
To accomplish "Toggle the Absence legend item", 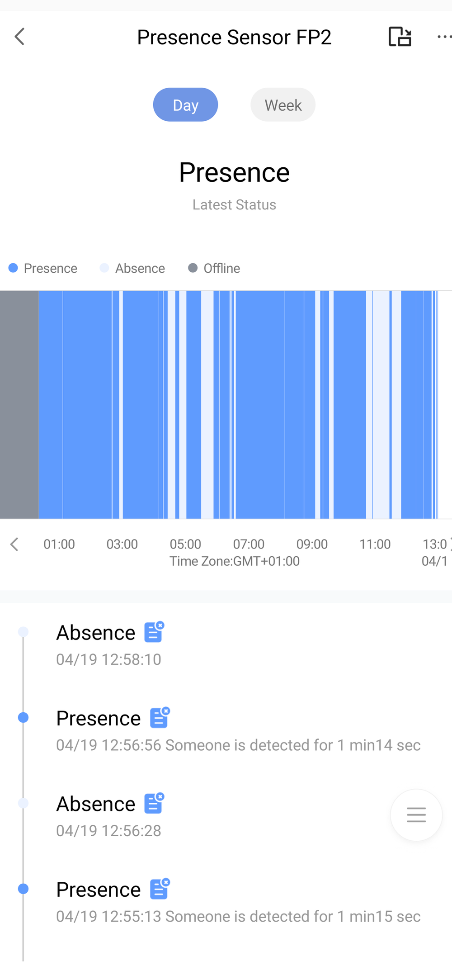I will [x=132, y=268].
